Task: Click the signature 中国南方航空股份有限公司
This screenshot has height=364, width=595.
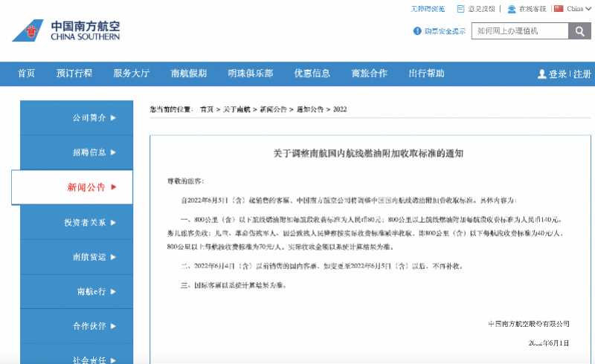Action: click(529, 324)
